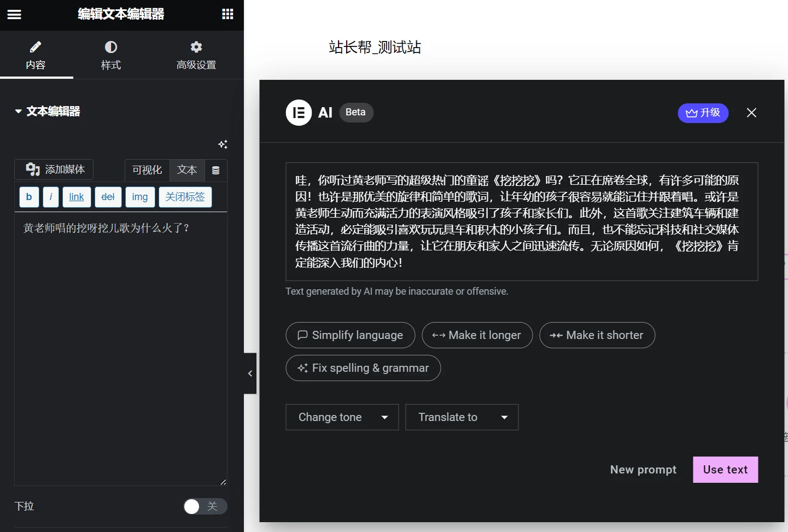Viewport: 788px width, 532px height.
Task: Open the Translate to dropdown
Action: point(462,417)
